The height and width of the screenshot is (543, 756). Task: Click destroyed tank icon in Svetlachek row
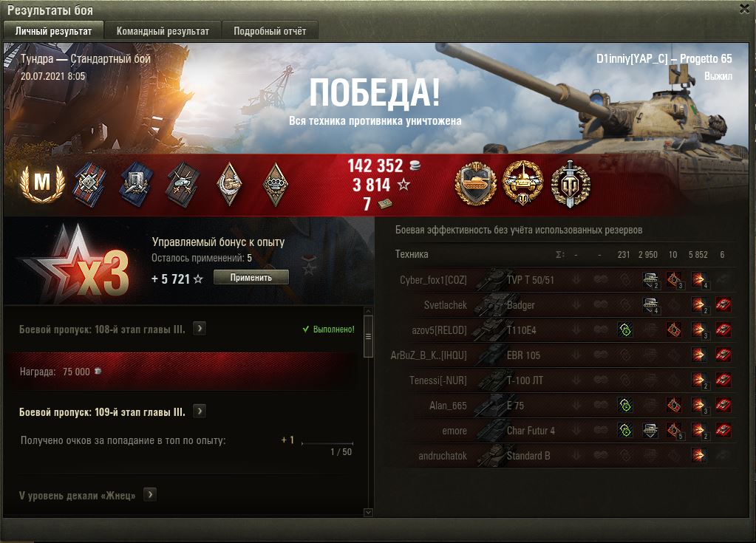pos(723,304)
